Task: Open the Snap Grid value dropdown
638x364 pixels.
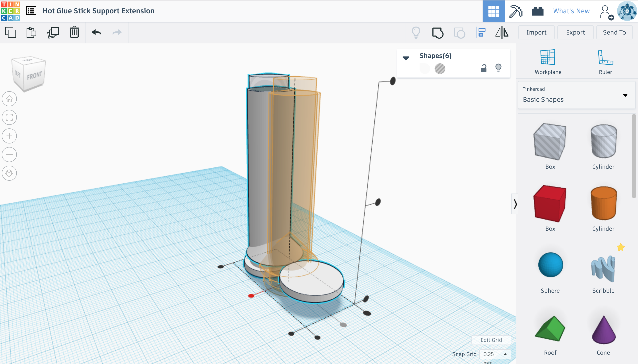Action: click(x=495, y=354)
